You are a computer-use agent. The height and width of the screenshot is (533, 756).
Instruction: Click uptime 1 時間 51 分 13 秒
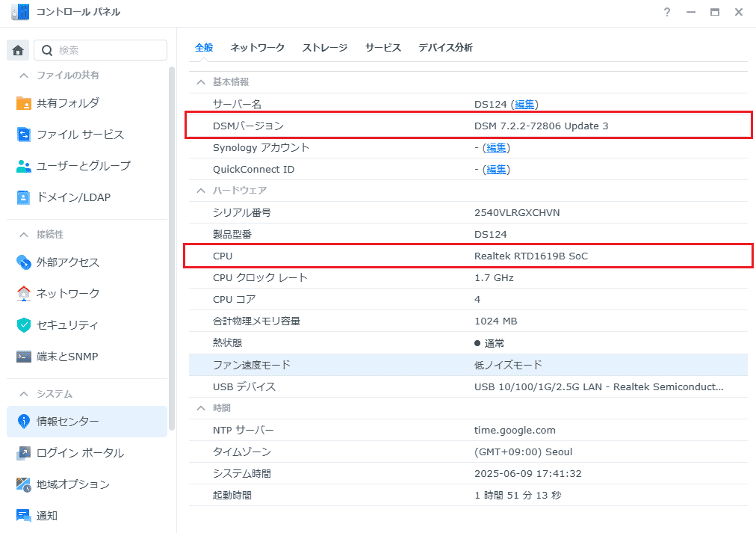pos(518,496)
